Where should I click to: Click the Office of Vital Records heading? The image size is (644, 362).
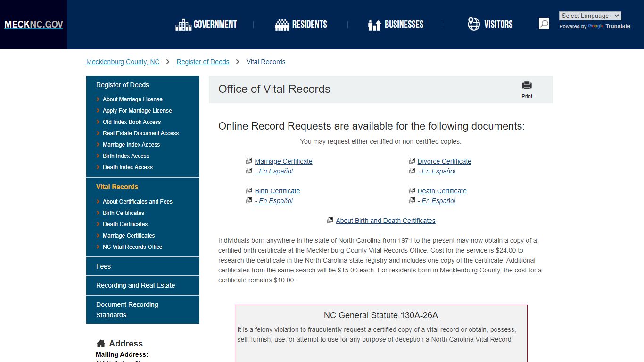click(x=274, y=89)
